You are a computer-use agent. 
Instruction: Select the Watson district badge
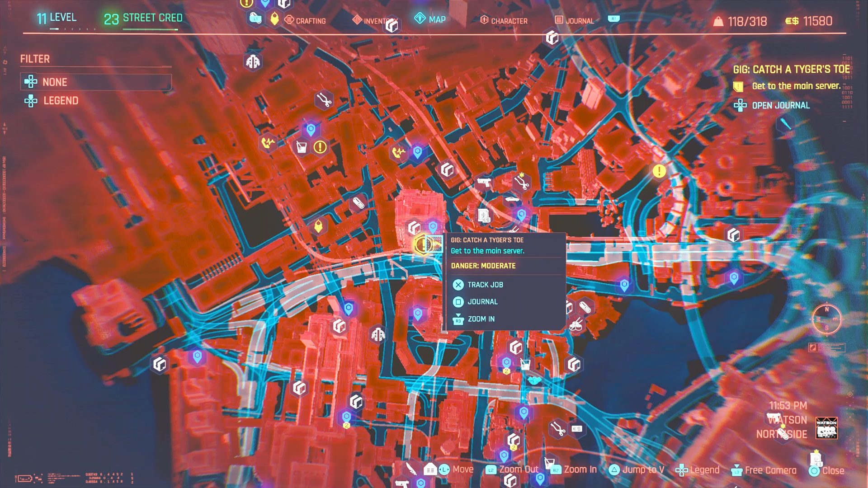826,428
